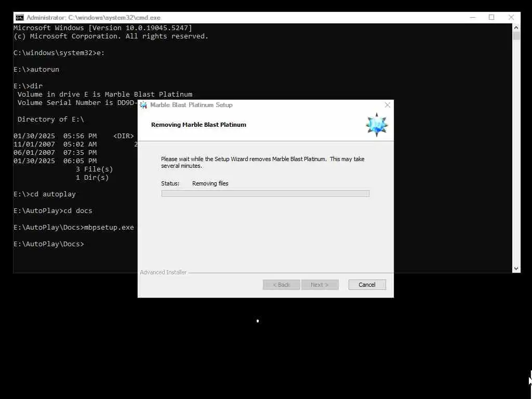
Task: Click the 'Removing Marble Blast Platinum' heading
Action: pos(198,125)
